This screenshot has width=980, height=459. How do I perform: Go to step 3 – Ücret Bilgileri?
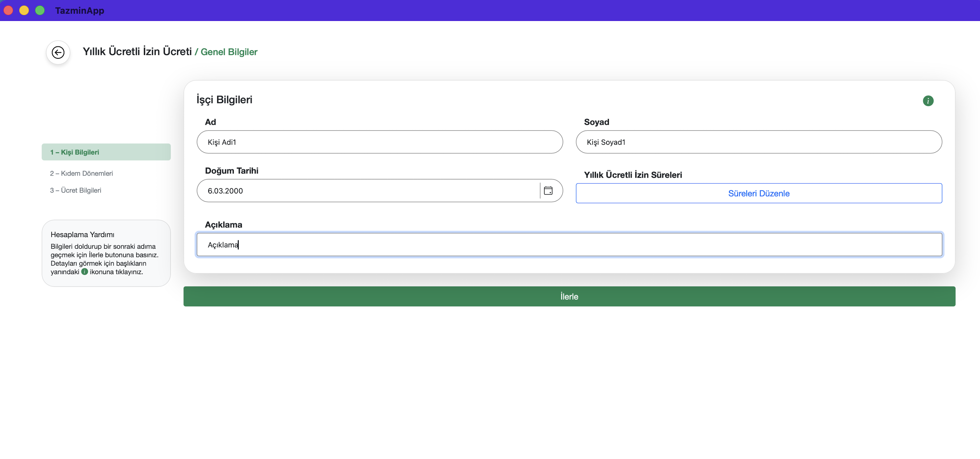[76, 190]
